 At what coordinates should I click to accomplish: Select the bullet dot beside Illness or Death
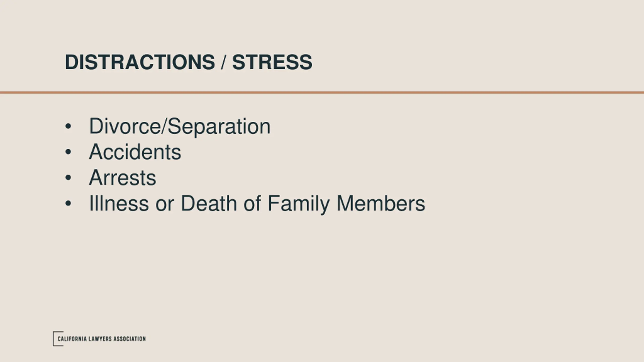pos(68,203)
